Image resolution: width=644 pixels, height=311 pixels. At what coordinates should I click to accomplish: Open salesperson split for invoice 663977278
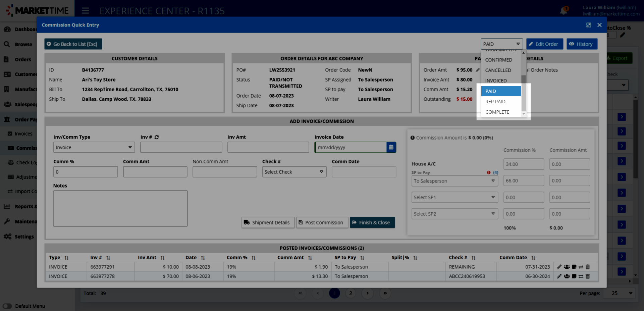click(x=567, y=276)
